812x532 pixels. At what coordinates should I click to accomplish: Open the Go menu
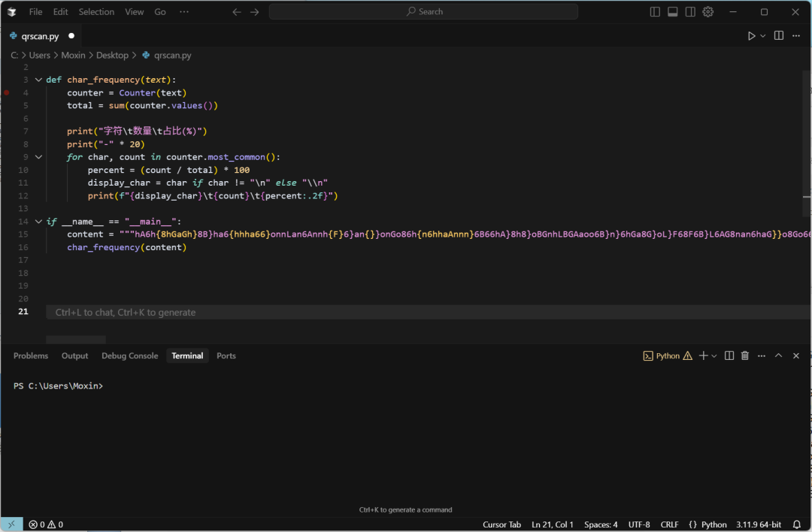coord(160,12)
